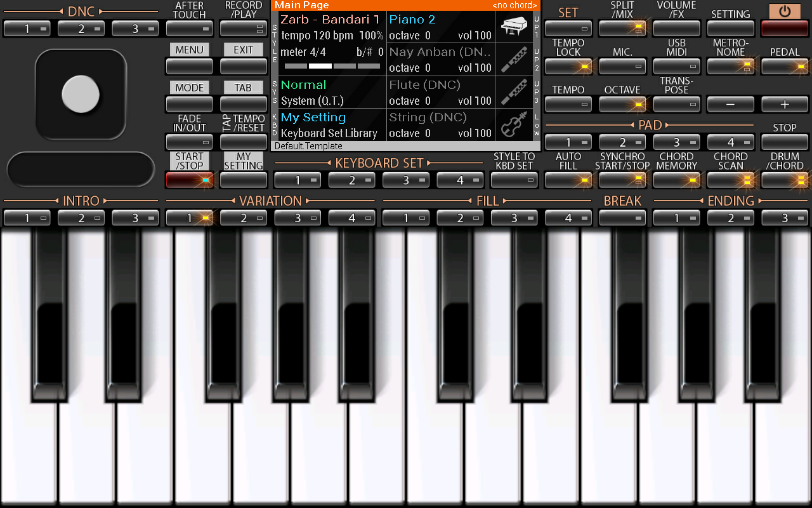
Task: Click the beat indicator bar
Action: coord(332,66)
